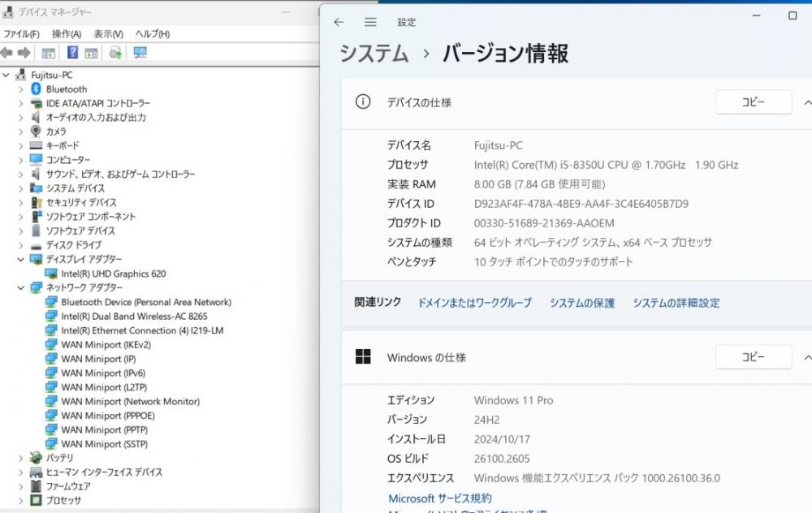812x513 pixels.
Task: Click the firmware category icon
Action: 36,486
